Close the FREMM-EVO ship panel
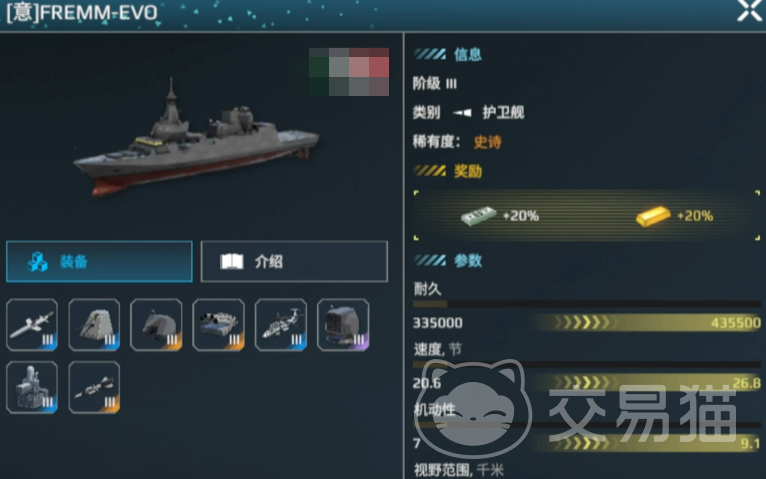 coord(749,10)
